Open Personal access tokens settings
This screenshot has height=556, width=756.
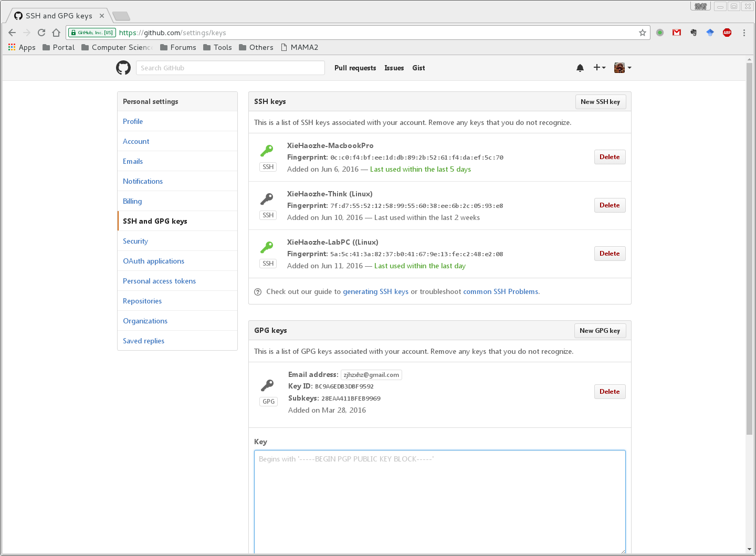coord(177,281)
